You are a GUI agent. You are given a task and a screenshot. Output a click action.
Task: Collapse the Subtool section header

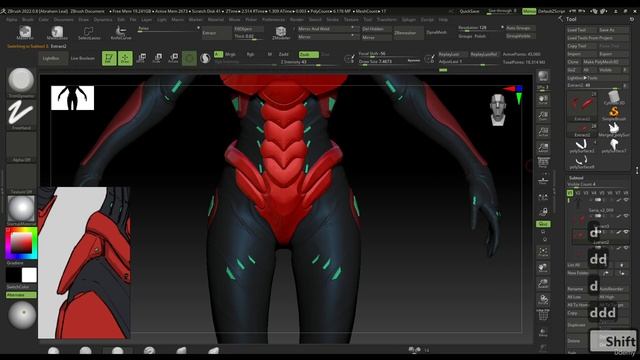point(576,178)
